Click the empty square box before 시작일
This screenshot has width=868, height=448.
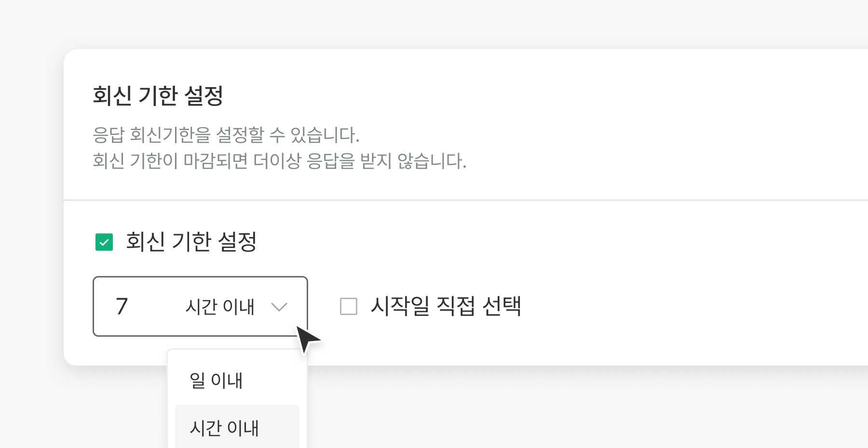coord(349,306)
